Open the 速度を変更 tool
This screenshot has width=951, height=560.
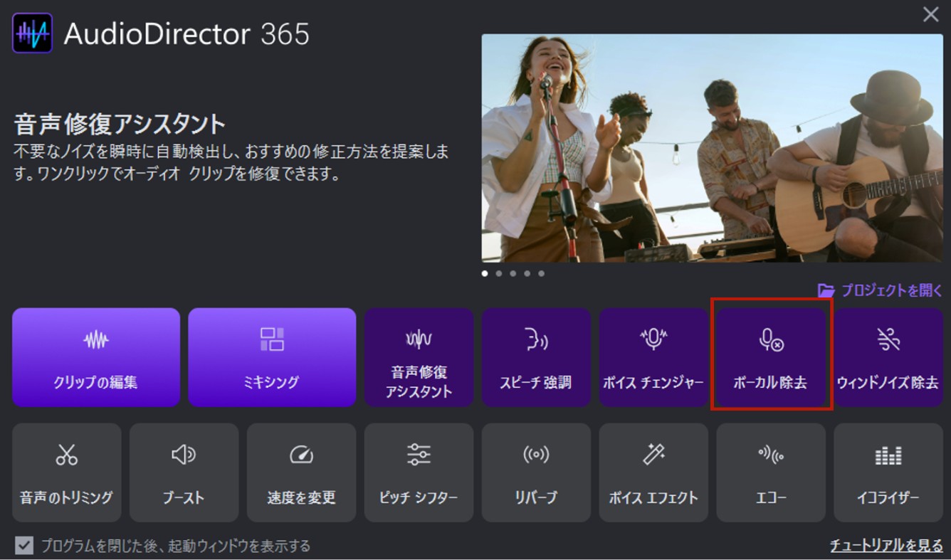click(301, 472)
